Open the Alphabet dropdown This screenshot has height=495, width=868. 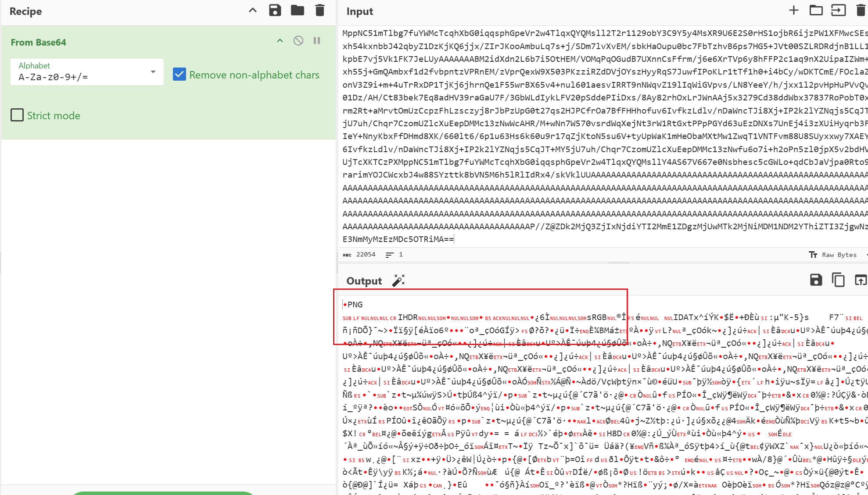click(153, 72)
